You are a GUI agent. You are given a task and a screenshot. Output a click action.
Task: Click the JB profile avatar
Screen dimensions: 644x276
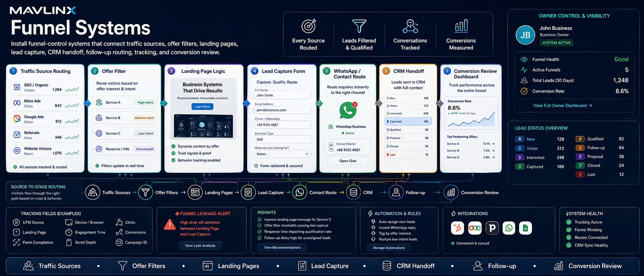tap(525, 35)
